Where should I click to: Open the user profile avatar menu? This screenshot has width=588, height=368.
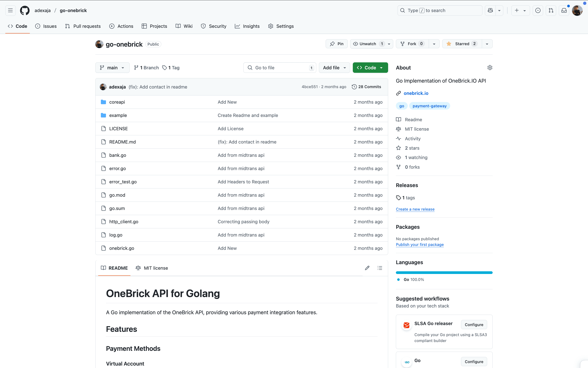pos(577,10)
